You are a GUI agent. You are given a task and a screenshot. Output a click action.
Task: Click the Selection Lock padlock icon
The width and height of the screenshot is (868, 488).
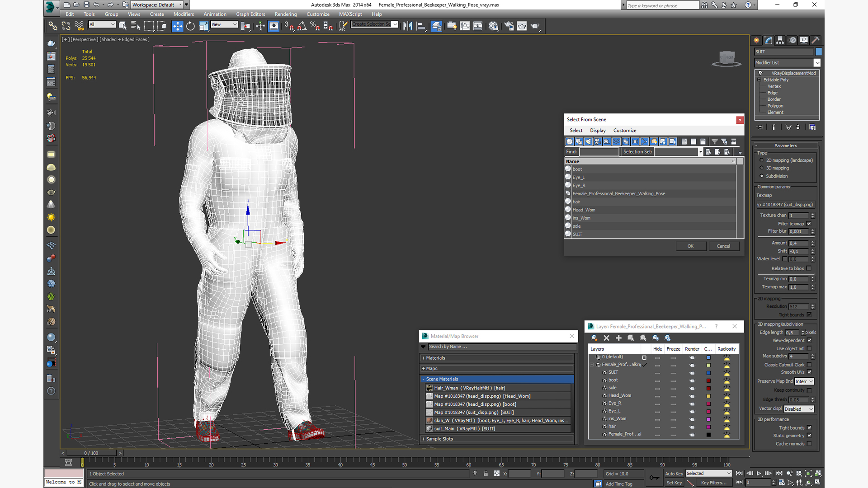[x=486, y=474]
